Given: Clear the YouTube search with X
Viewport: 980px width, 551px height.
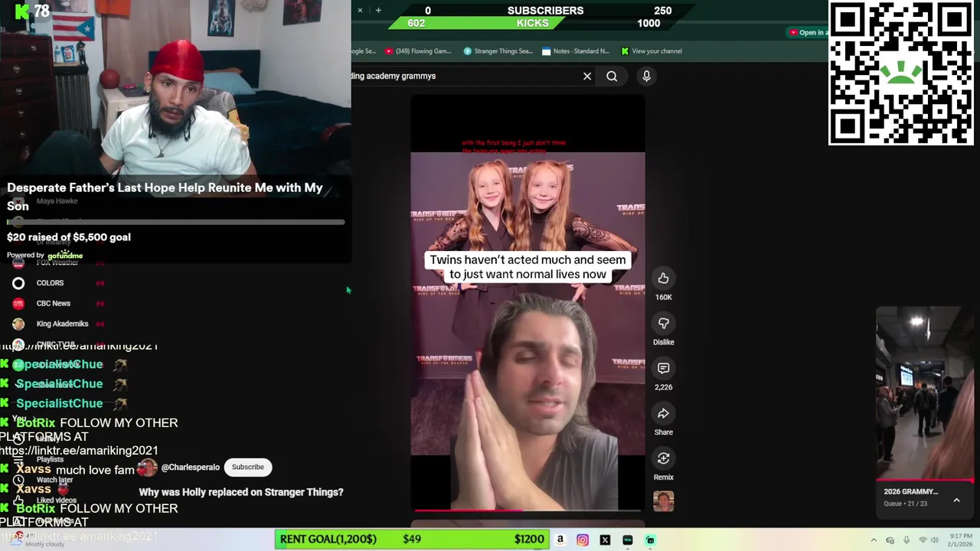Looking at the screenshot, I should tap(587, 77).
